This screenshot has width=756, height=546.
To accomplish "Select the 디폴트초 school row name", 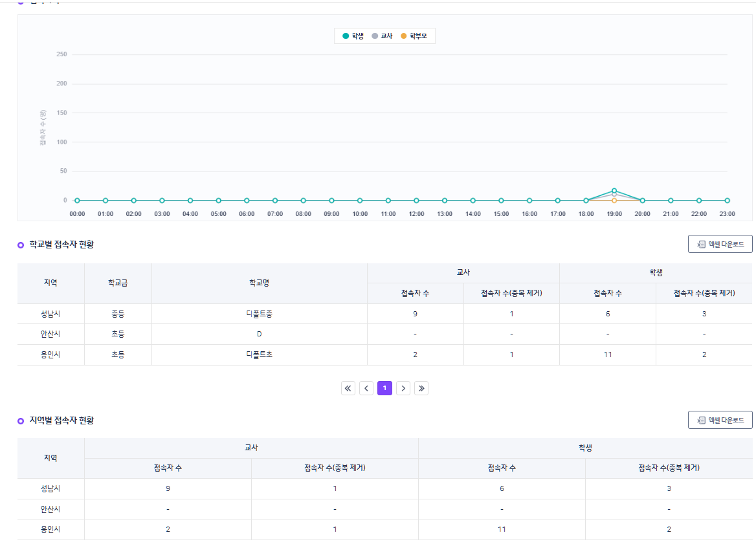I will pos(259,355).
